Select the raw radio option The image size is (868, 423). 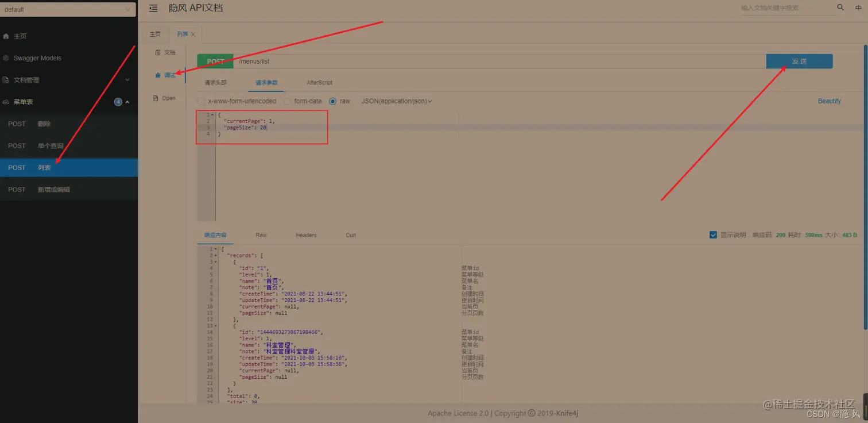click(333, 101)
